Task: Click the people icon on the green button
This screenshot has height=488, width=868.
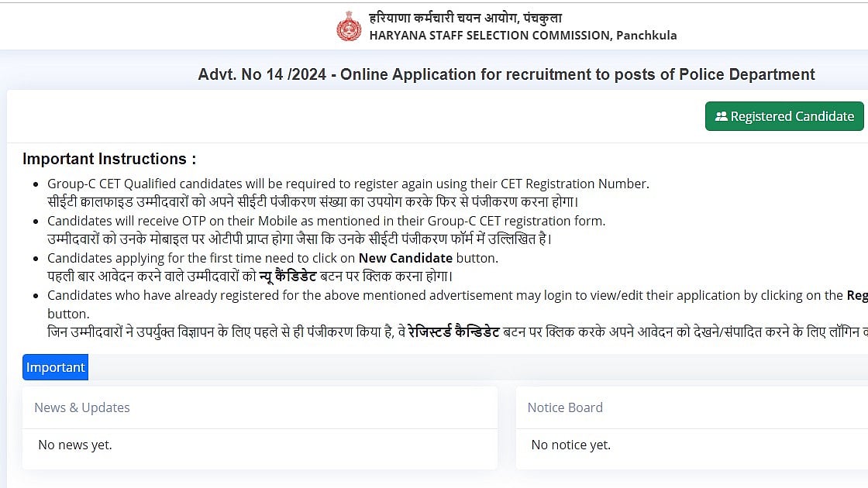Action: point(721,116)
